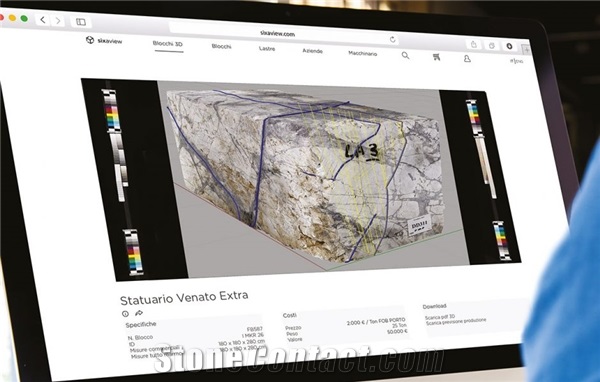Open the shopping cart icon
This screenshot has width=600, height=382.
(436, 57)
